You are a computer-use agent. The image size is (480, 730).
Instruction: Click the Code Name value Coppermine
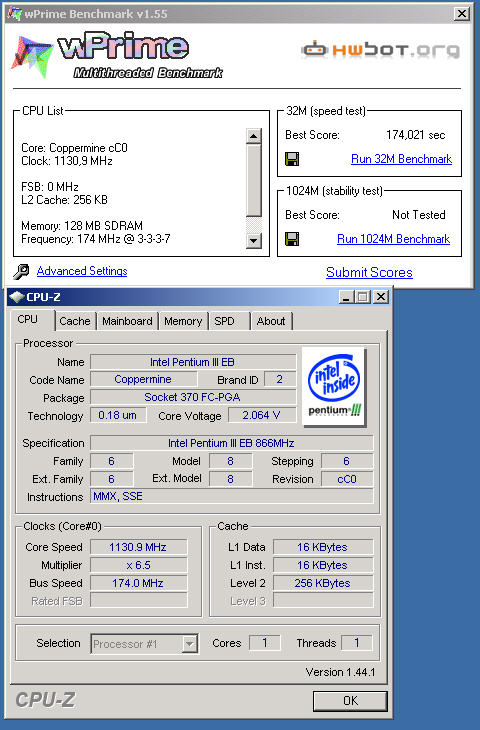[143, 379]
